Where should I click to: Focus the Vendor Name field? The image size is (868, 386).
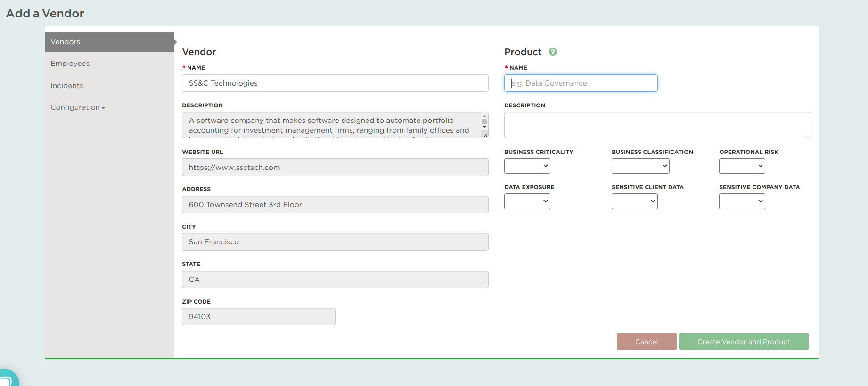point(335,83)
